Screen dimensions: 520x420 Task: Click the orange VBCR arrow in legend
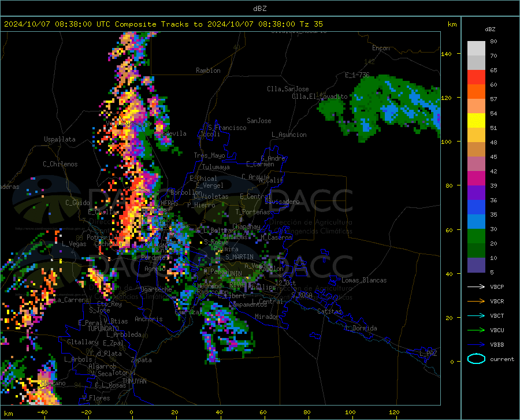pyautogui.click(x=476, y=302)
